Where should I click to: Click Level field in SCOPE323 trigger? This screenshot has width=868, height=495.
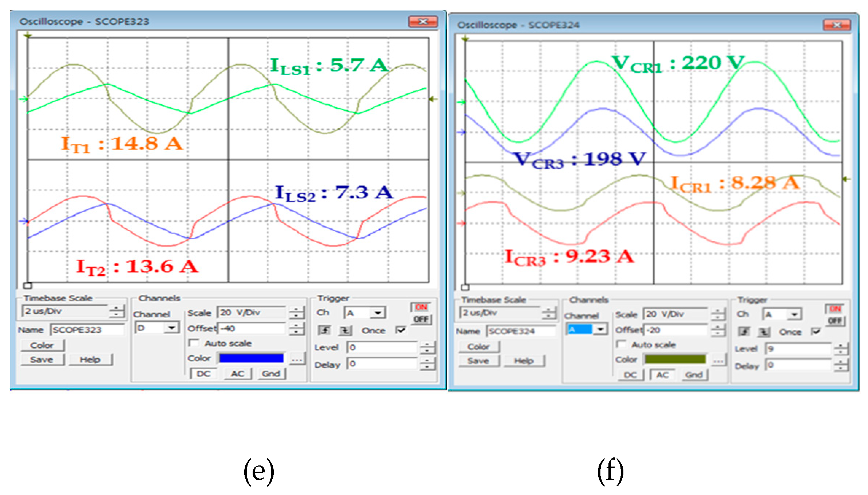(382, 348)
